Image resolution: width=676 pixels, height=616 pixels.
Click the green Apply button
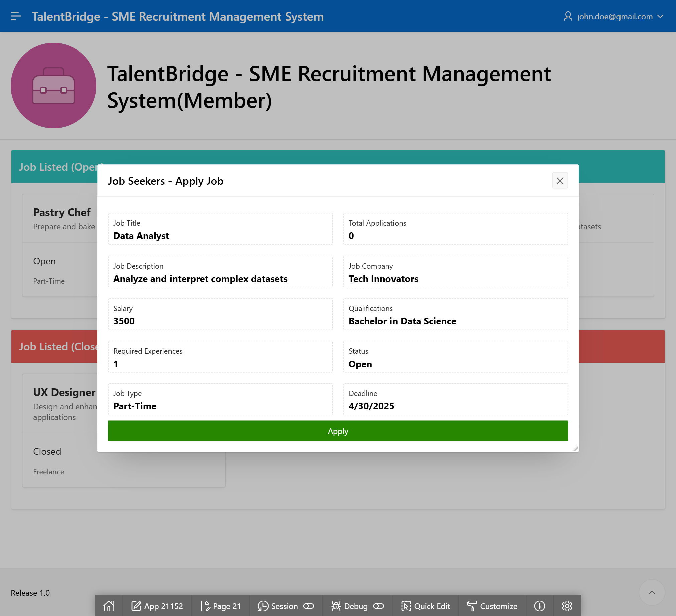338,431
